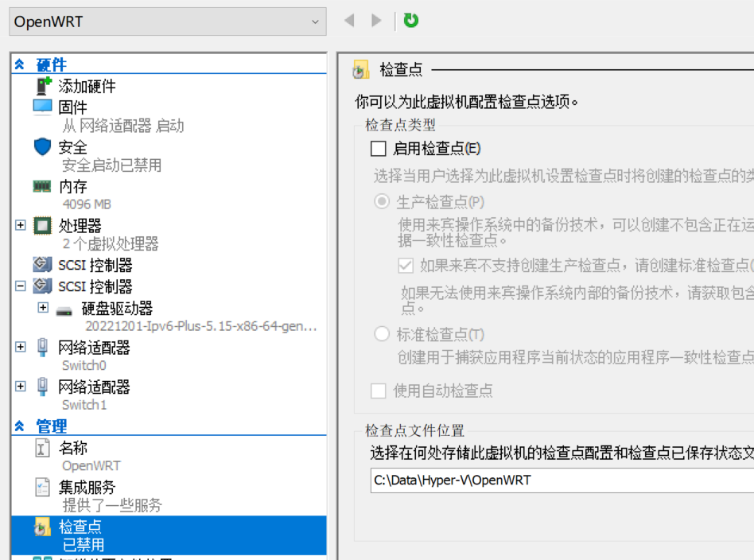Click the 从 网络适配器 启动 text
The image size is (754, 560).
123,126
